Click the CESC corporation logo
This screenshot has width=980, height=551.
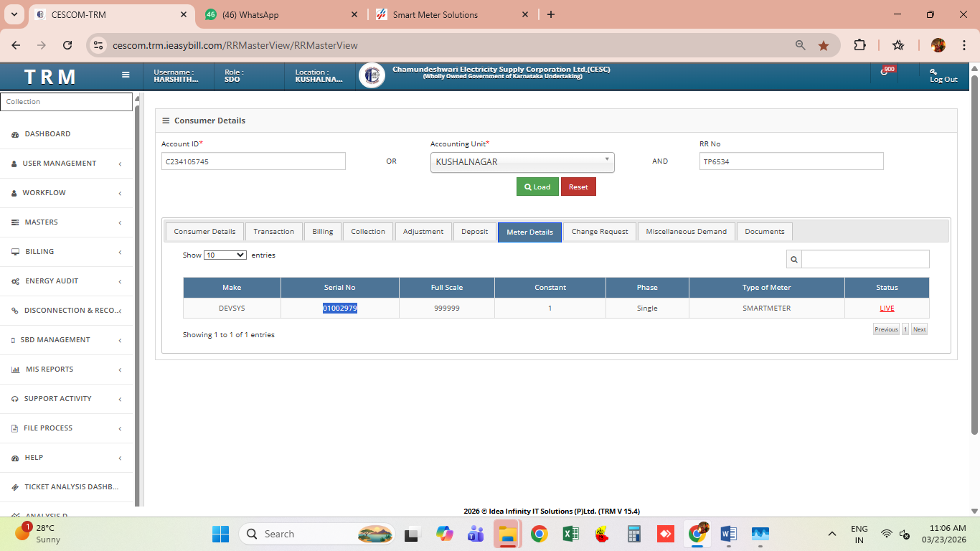click(x=372, y=75)
